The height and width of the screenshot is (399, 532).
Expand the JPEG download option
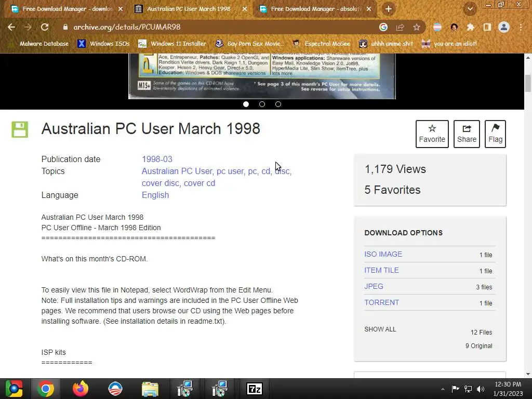tap(374, 286)
